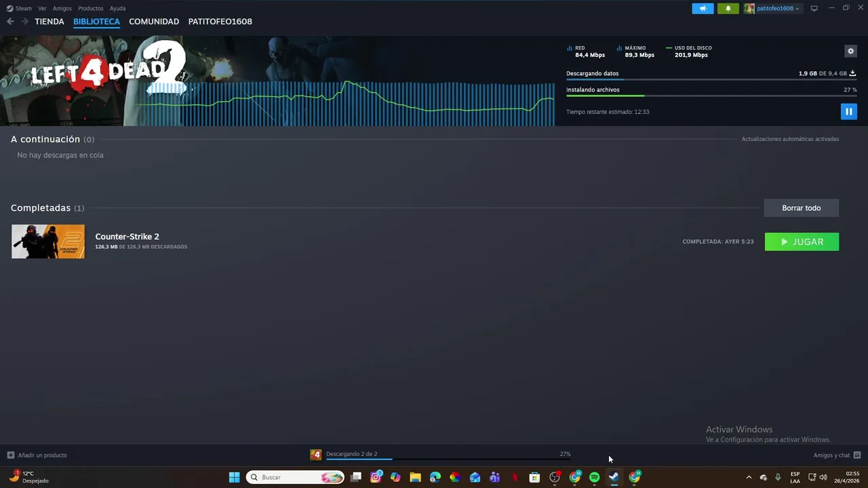Open Netflix from the taskbar
The image size is (868, 488).
[515, 477]
